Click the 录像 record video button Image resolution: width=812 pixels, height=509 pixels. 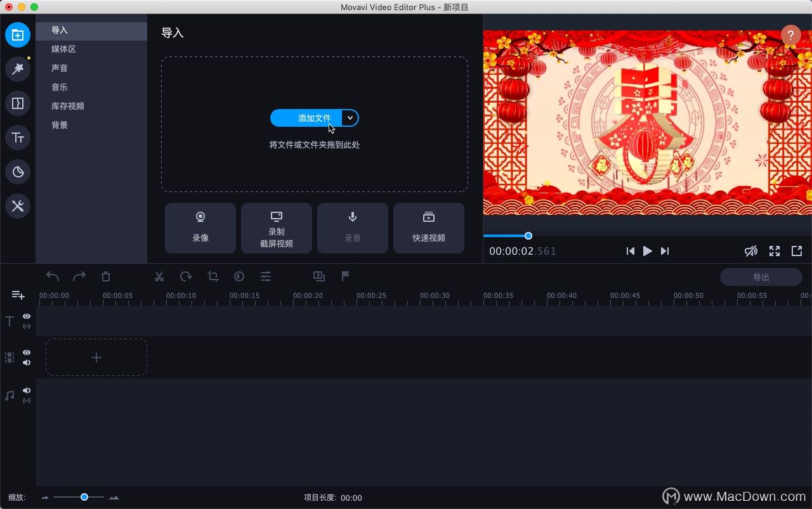[200, 228]
